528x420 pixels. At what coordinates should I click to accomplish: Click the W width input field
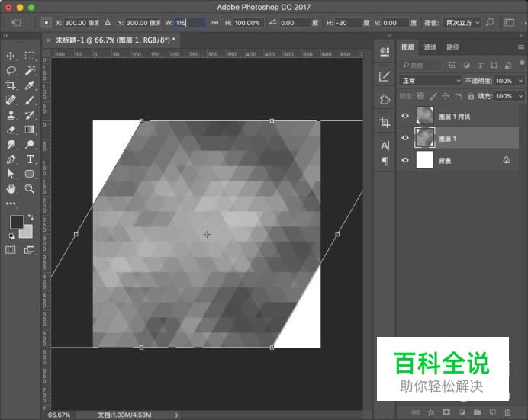pos(190,23)
